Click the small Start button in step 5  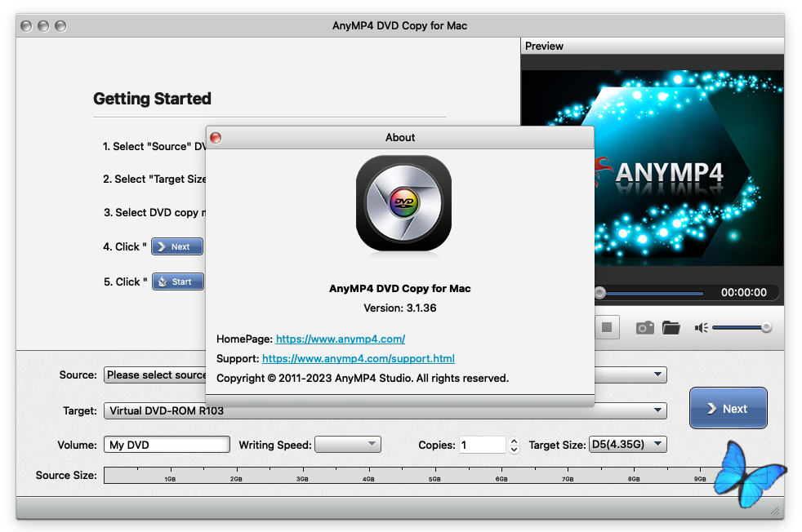[x=177, y=282]
